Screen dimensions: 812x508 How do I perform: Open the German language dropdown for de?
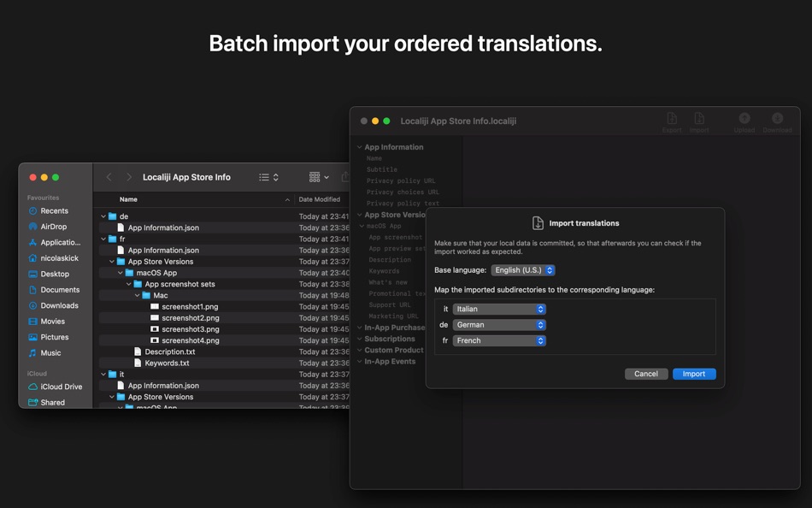[x=499, y=325]
